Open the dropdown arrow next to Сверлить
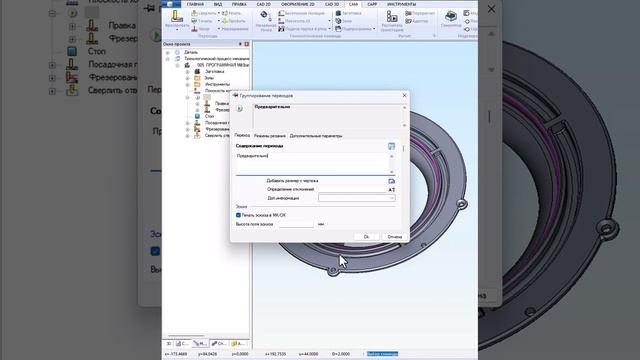640x360 pixels. point(219,13)
